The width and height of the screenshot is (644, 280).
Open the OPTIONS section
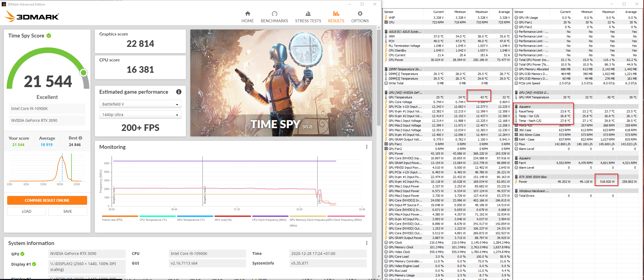click(360, 17)
